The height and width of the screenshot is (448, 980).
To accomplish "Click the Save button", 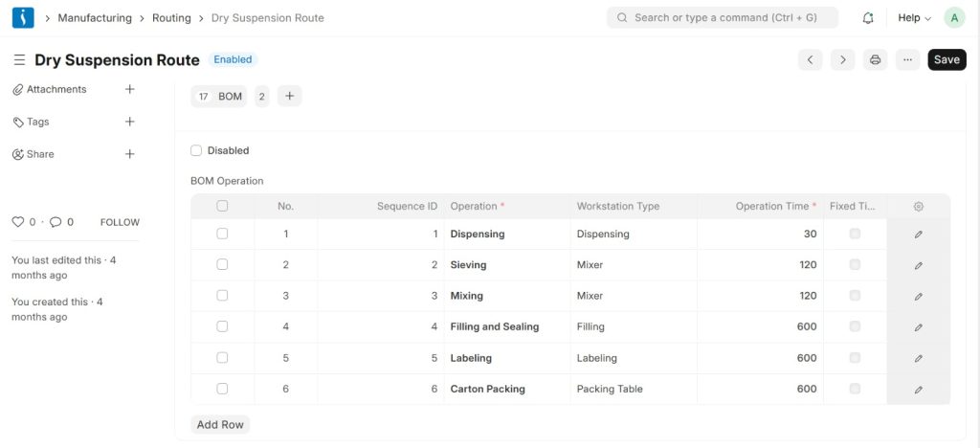I will pyautogui.click(x=947, y=59).
